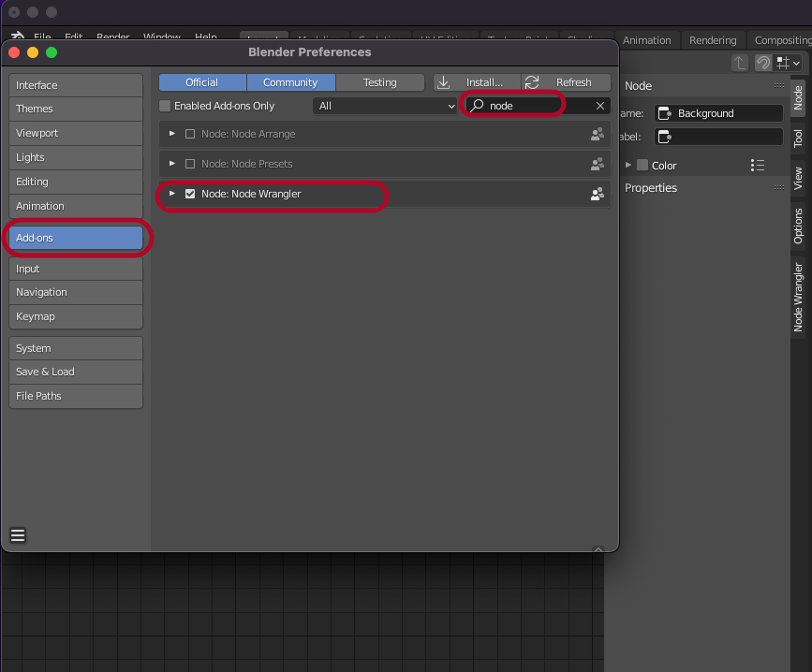The height and width of the screenshot is (672, 812).
Task: Clear the add-on search text
Action: (x=600, y=106)
